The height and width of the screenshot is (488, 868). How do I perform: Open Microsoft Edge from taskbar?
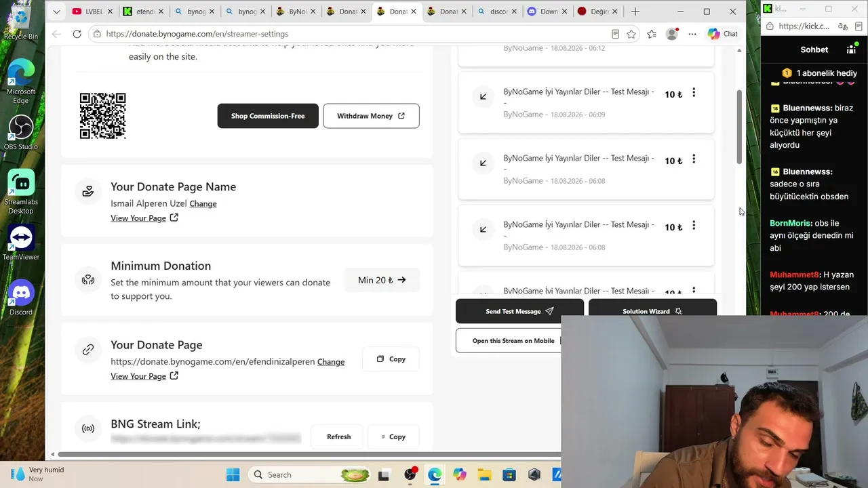point(435,474)
